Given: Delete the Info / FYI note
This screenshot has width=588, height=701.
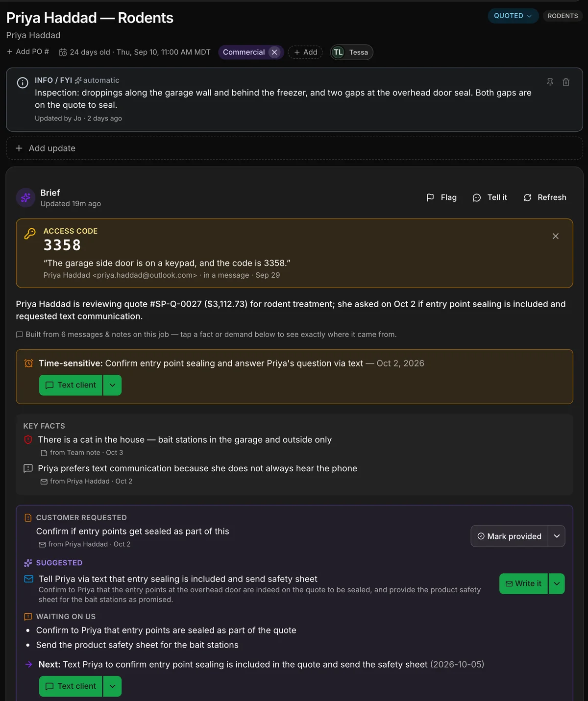Looking at the screenshot, I should pos(566,82).
